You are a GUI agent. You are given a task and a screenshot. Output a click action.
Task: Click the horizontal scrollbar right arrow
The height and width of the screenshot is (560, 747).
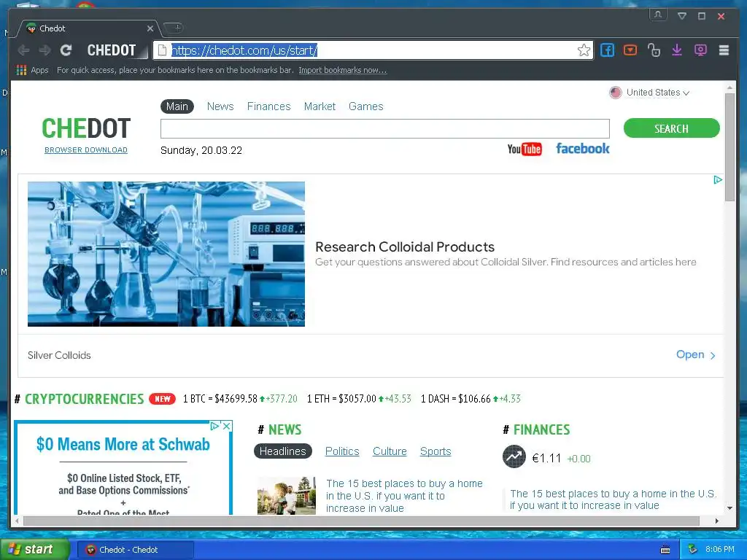(717, 521)
